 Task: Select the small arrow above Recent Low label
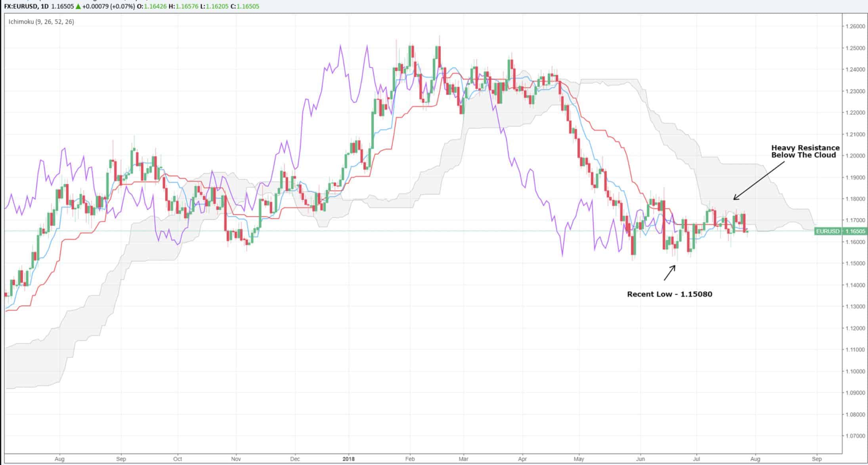point(669,272)
